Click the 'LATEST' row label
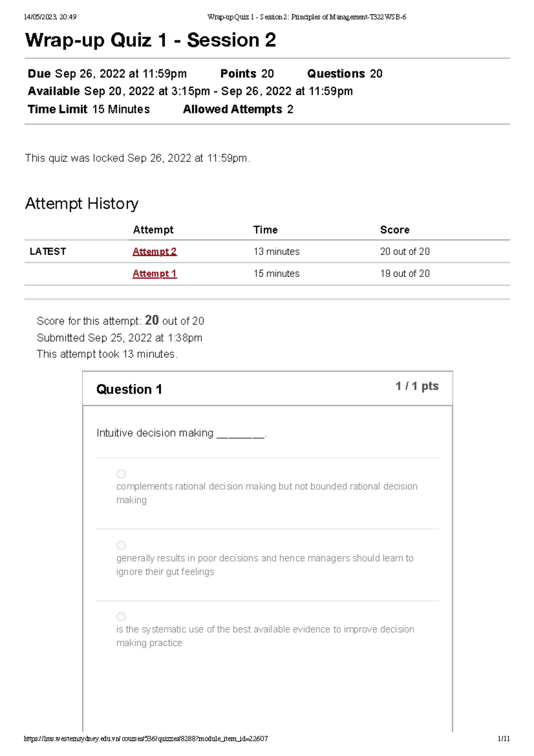The image size is (534, 756). (x=48, y=252)
